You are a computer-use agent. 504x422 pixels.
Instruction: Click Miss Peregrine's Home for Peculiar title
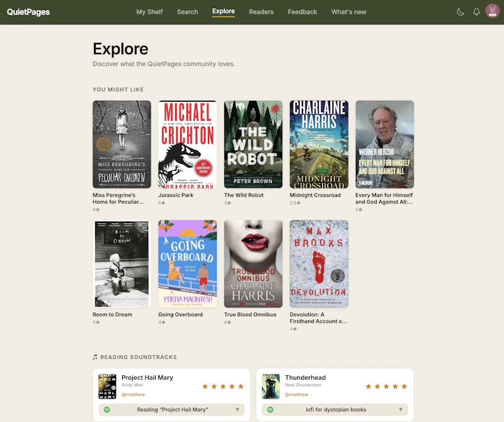[118, 198]
